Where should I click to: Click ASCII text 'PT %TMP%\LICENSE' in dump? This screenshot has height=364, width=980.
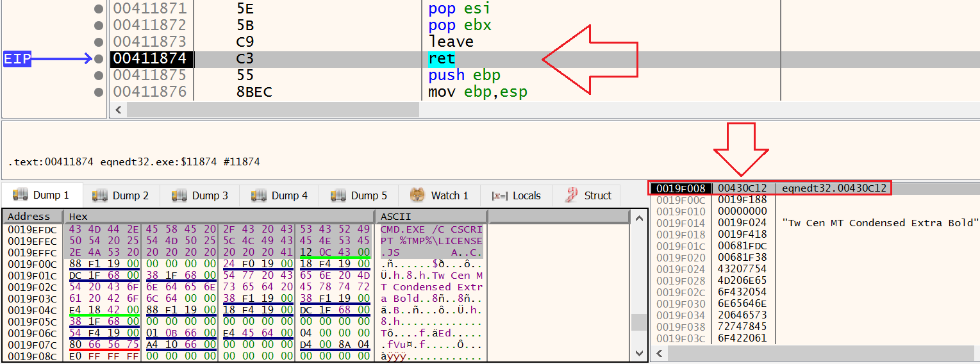(x=431, y=241)
